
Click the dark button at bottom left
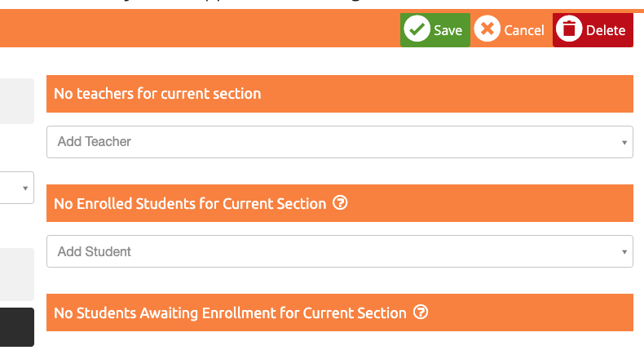[x=17, y=327]
